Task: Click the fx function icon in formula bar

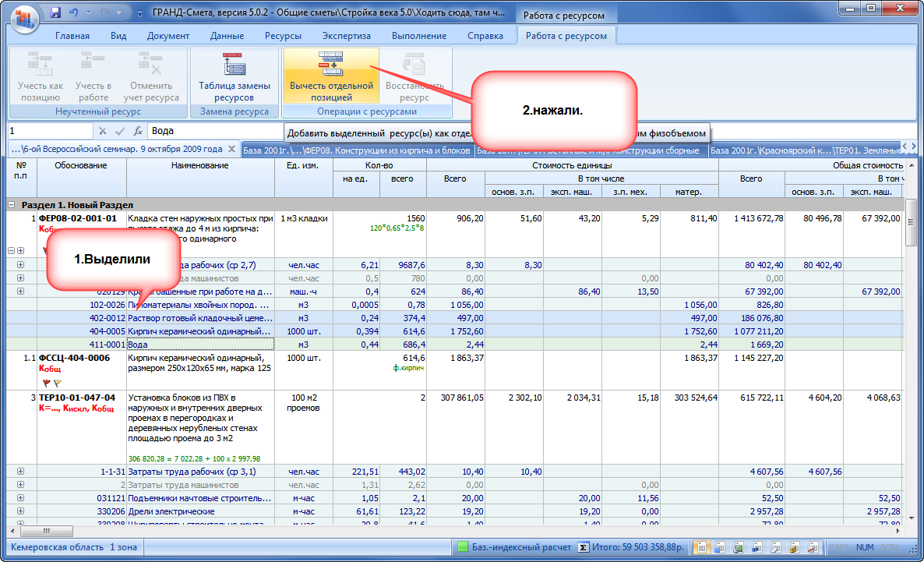Action: point(138,132)
